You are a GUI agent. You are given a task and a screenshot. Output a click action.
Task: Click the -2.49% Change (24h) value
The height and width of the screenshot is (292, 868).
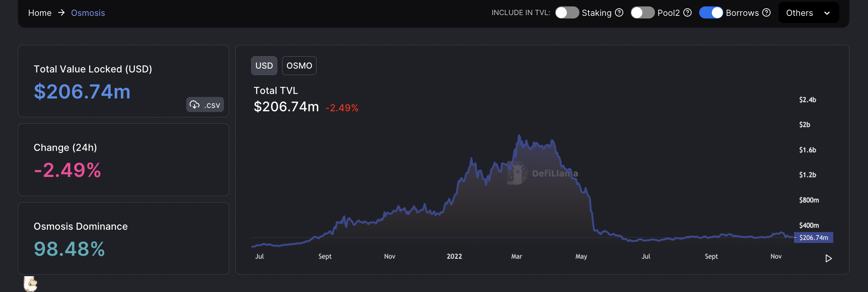[67, 170]
